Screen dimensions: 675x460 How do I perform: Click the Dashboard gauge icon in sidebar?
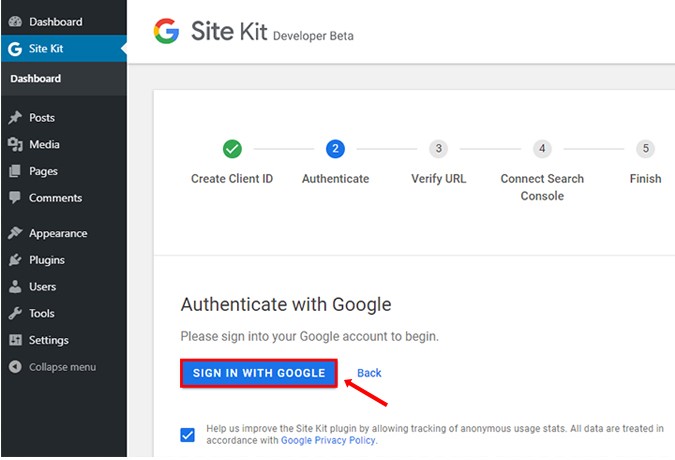tap(15, 22)
